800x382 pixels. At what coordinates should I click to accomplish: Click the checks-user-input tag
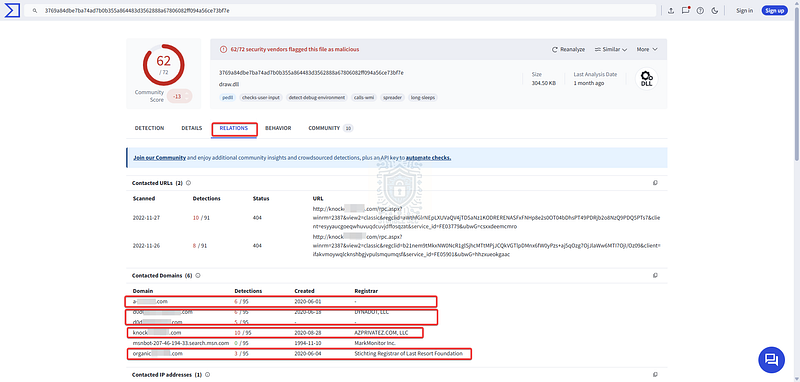click(261, 97)
